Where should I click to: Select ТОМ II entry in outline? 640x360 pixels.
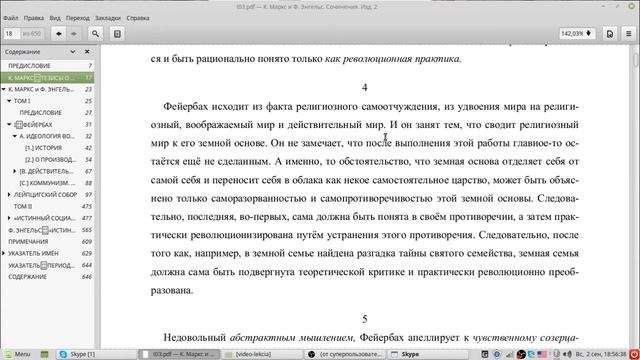(x=47, y=207)
